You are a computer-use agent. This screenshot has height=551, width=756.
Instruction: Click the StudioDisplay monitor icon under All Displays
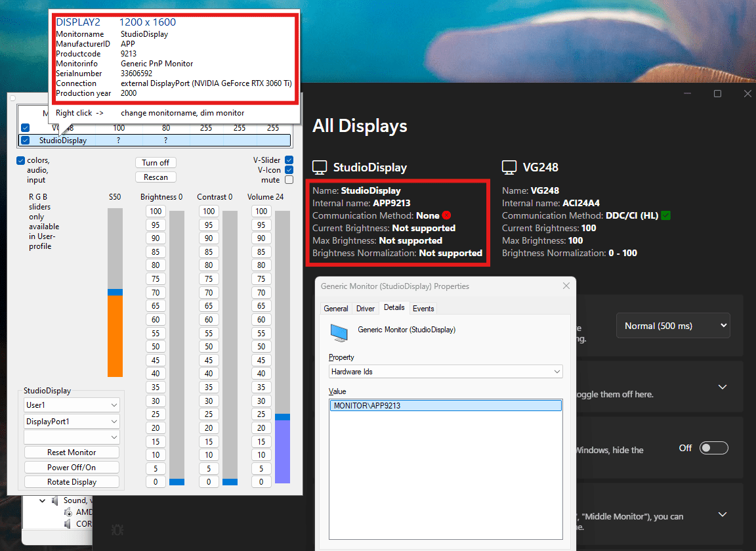point(320,167)
